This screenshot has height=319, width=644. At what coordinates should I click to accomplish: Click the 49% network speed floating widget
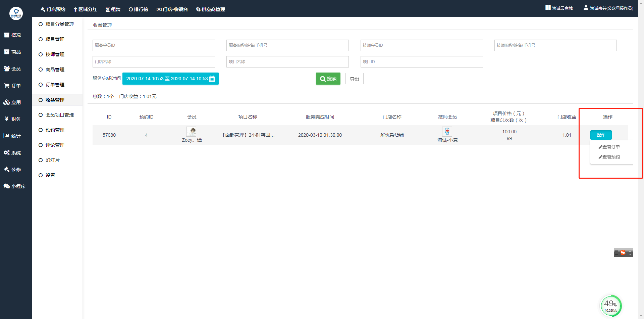coord(610,306)
